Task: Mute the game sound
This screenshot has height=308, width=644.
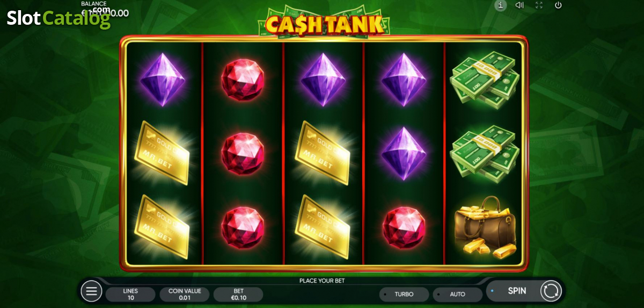Action: [519, 5]
